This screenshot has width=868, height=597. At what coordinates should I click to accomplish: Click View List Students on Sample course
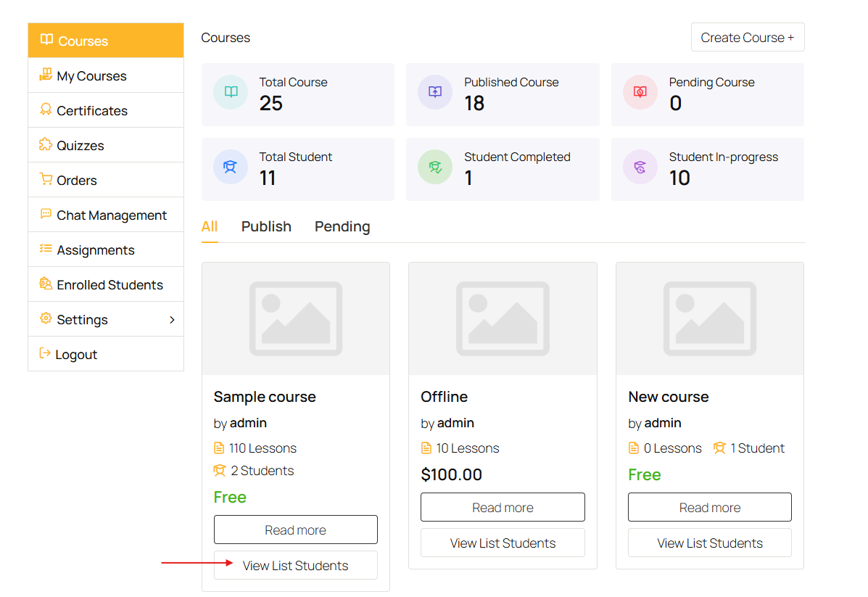tap(295, 565)
